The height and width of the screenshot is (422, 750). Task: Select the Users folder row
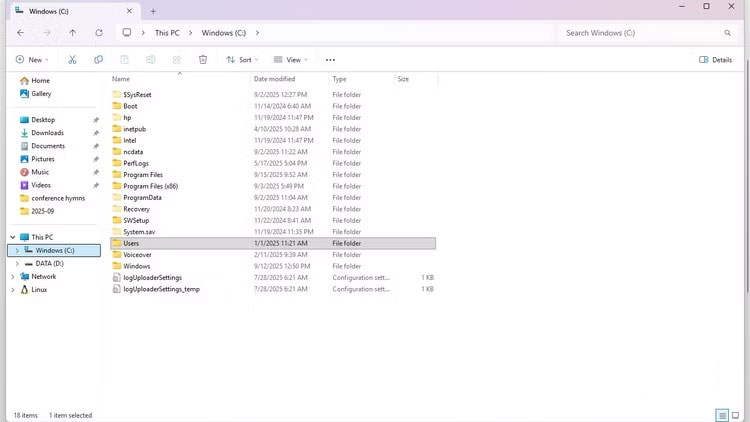pos(273,244)
